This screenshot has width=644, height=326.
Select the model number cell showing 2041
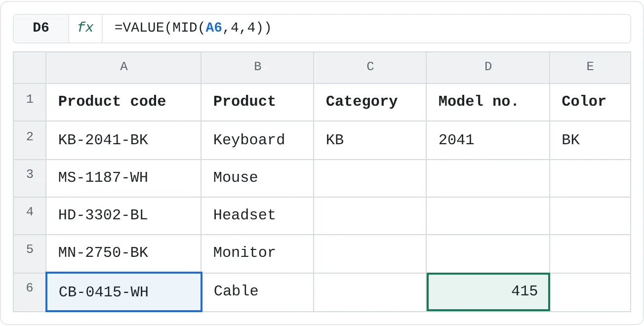coord(488,140)
